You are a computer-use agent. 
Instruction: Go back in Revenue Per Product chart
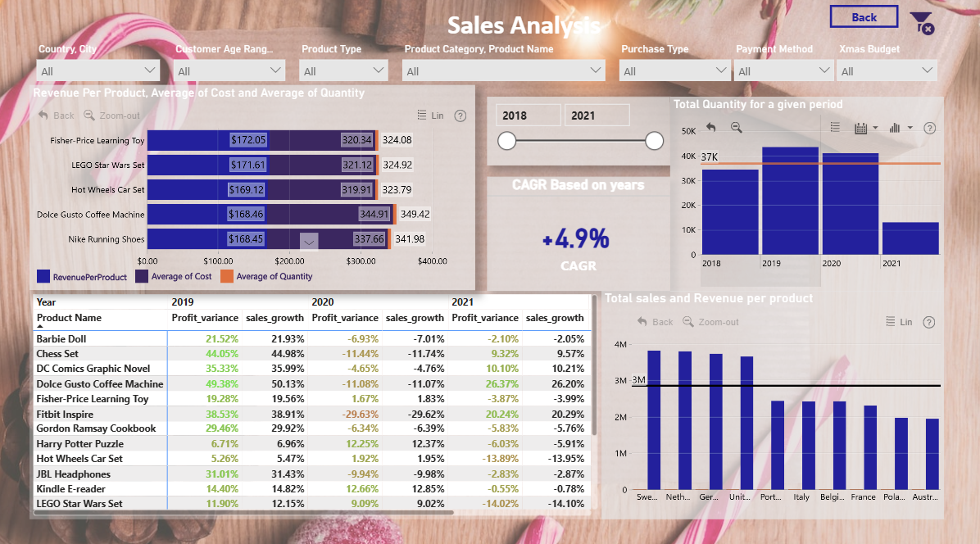pos(57,116)
